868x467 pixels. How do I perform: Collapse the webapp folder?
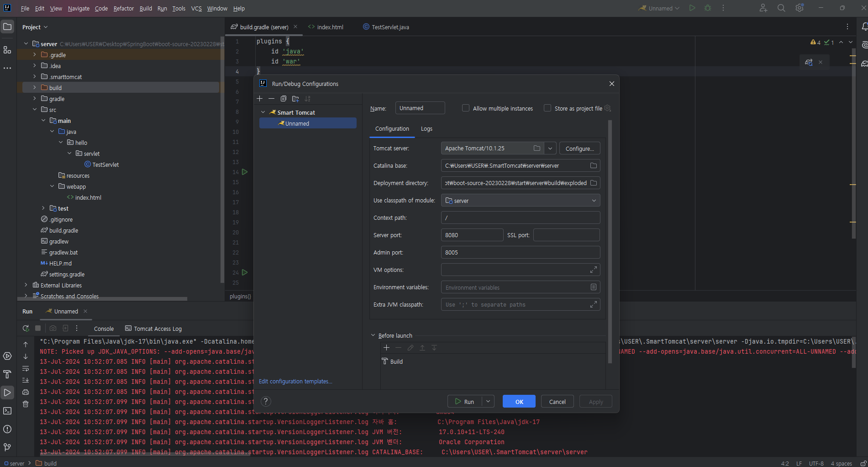[52, 186]
